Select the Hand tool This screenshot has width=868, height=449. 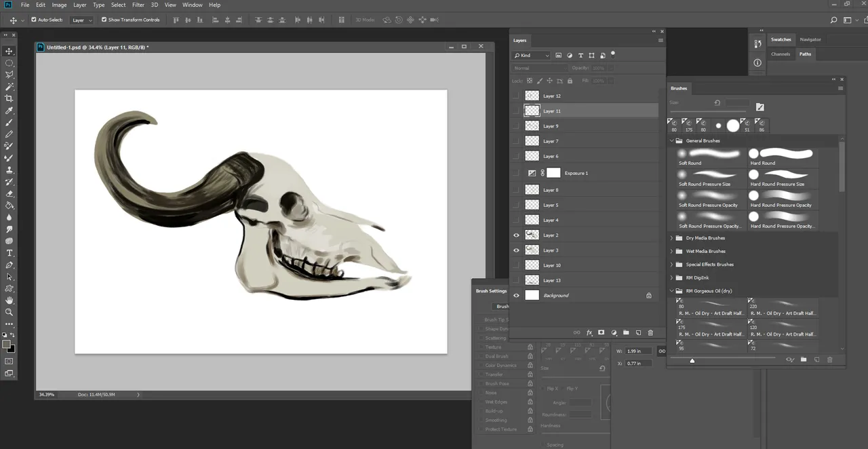point(9,300)
